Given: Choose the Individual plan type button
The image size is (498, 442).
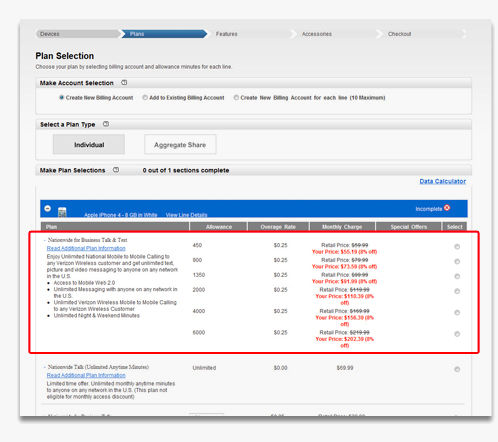Looking at the screenshot, I should pos(89,144).
